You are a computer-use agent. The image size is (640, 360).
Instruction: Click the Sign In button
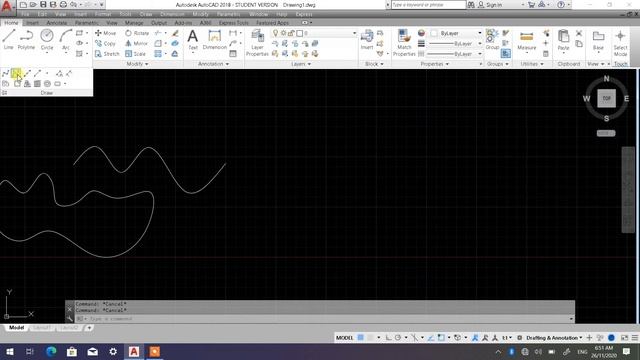[490, 5]
